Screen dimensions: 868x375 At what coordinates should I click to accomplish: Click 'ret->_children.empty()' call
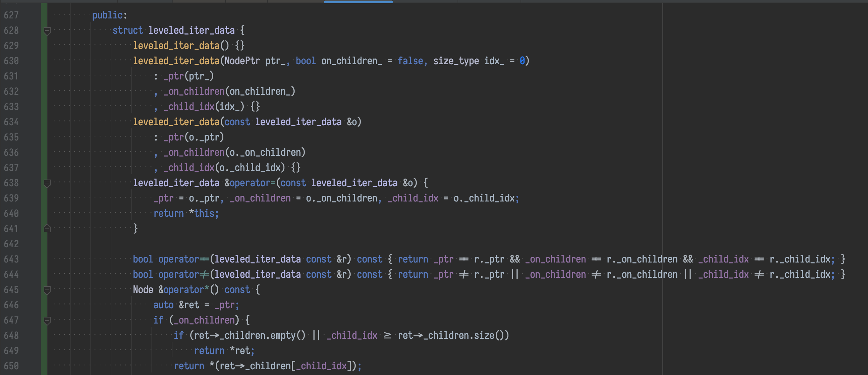249,336
